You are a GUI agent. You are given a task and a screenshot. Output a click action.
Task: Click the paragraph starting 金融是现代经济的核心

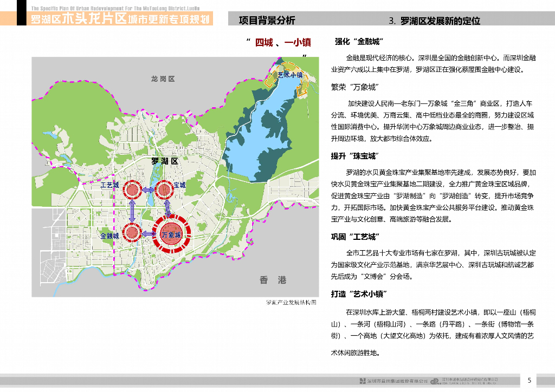[x=433, y=64]
